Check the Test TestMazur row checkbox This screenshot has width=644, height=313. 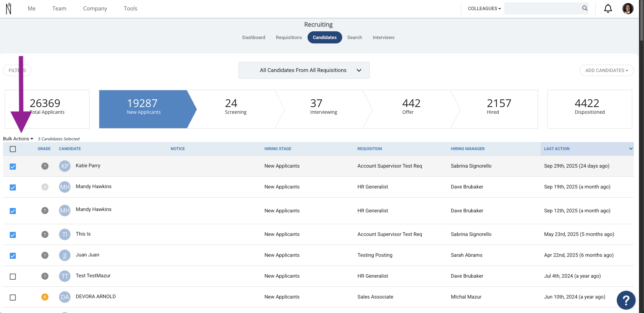pos(13,277)
